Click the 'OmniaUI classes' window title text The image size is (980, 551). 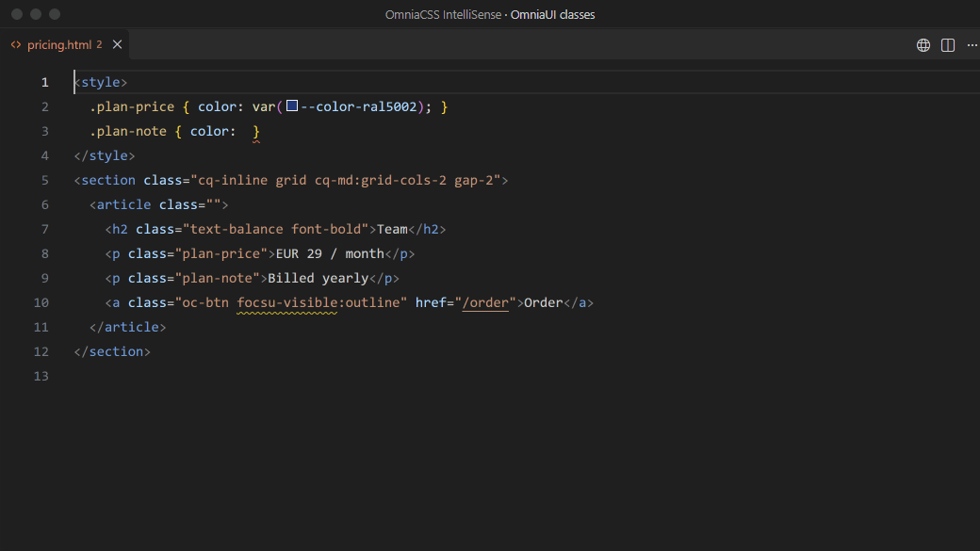(552, 14)
